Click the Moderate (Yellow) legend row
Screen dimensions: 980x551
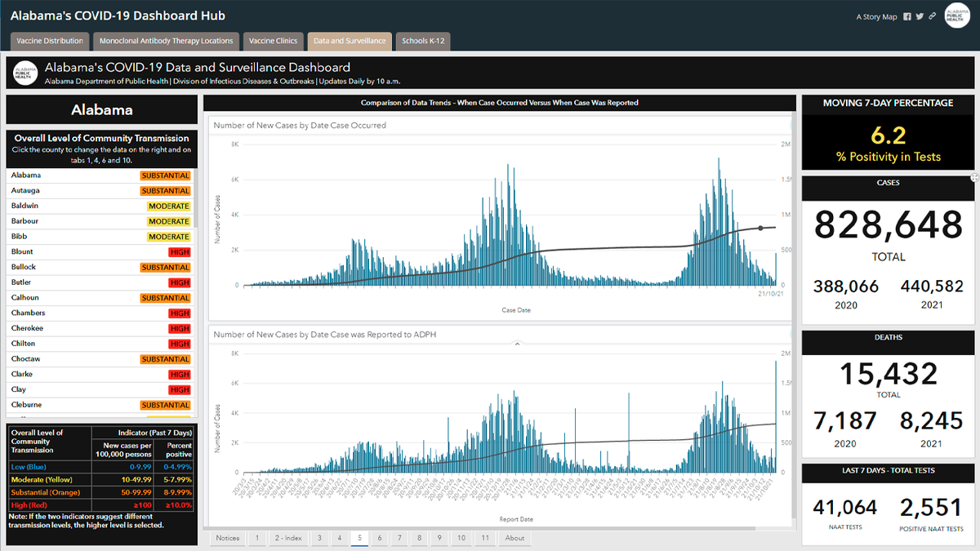(x=102, y=480)
